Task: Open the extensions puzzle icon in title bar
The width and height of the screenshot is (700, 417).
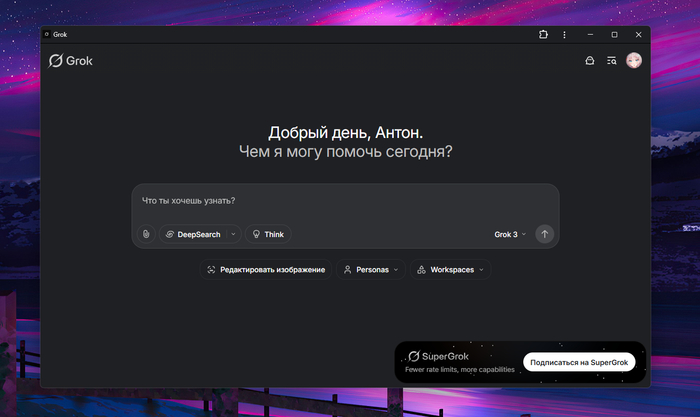Action: pyautogui.click(x=543, y=34)
